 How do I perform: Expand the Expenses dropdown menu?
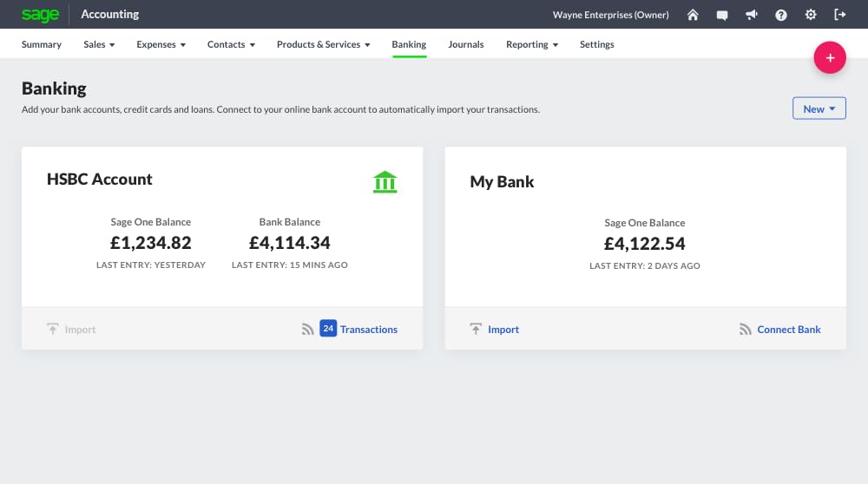tap(161, 44)
